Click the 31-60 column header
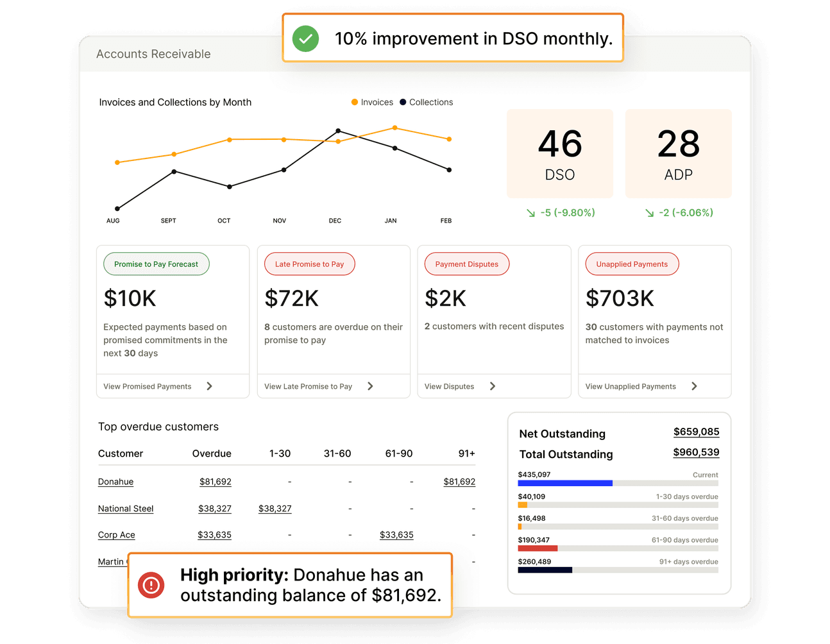This screenshot has height=644, width=830. point(337,453)
